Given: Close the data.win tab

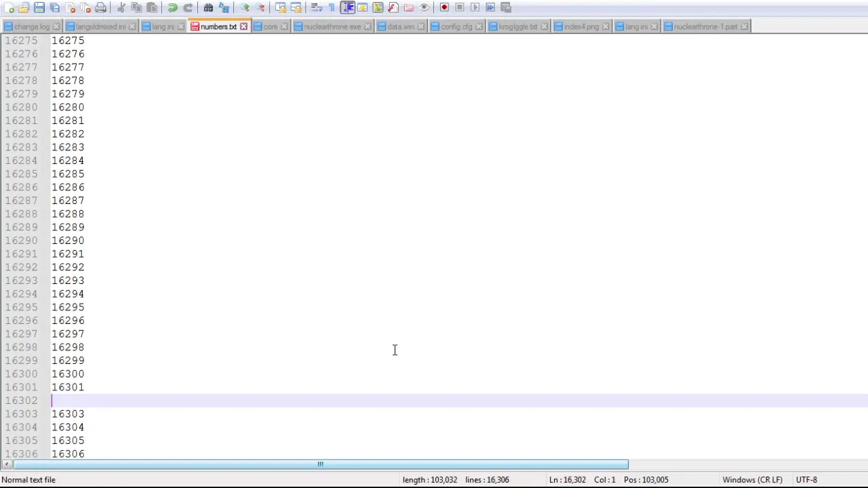Looking at the screenshot, I should click(x=421, y=26).
